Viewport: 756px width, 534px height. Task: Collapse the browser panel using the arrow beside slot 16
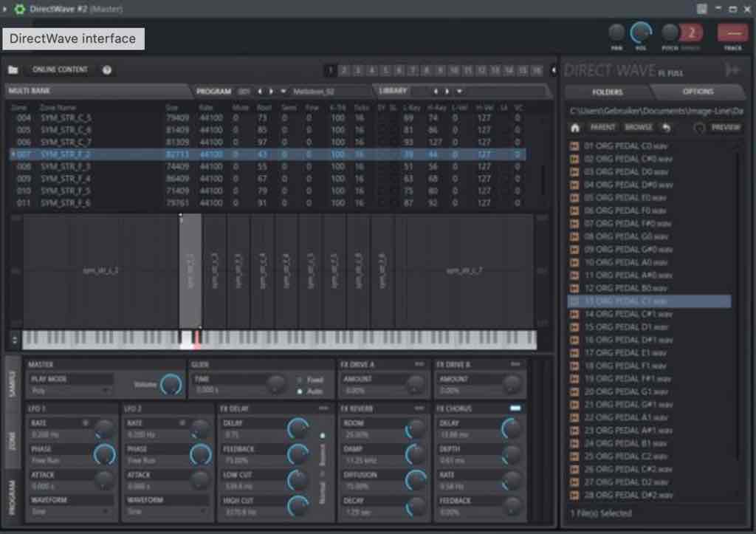554,70
